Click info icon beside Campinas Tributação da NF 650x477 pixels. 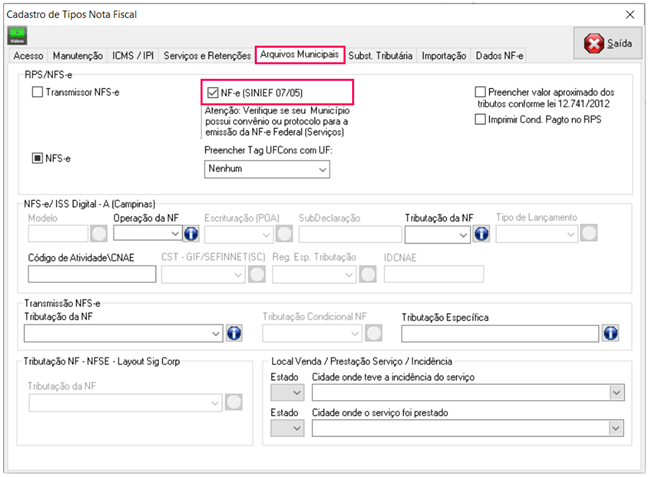coord(481,234)
